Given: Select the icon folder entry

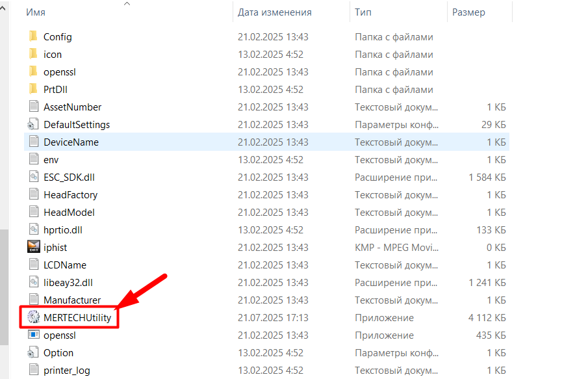Looking at the screenshot, I should 53,55.
